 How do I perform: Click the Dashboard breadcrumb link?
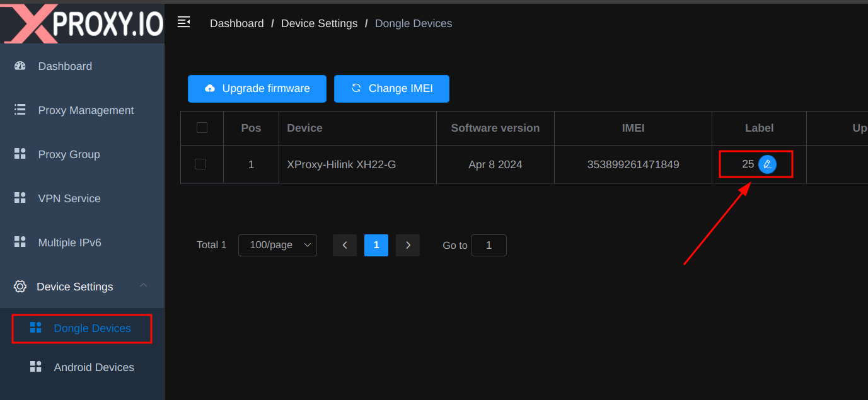point(236,23)
